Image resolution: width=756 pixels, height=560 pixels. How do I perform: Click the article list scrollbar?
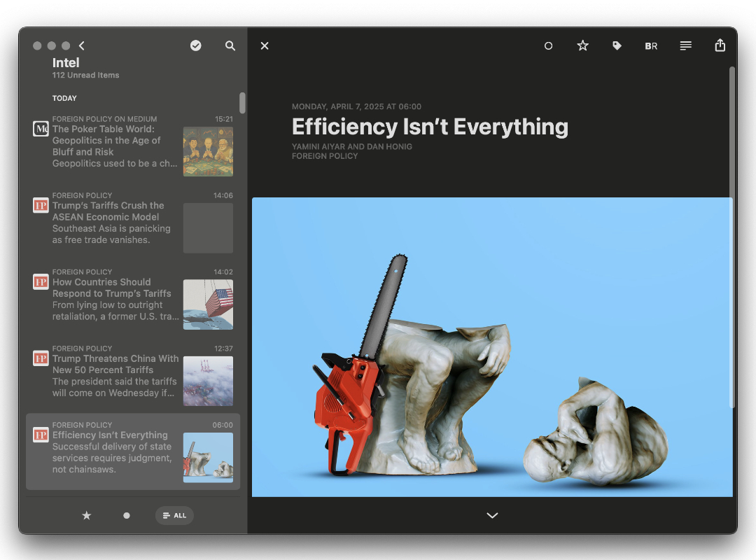coord(242,103)
